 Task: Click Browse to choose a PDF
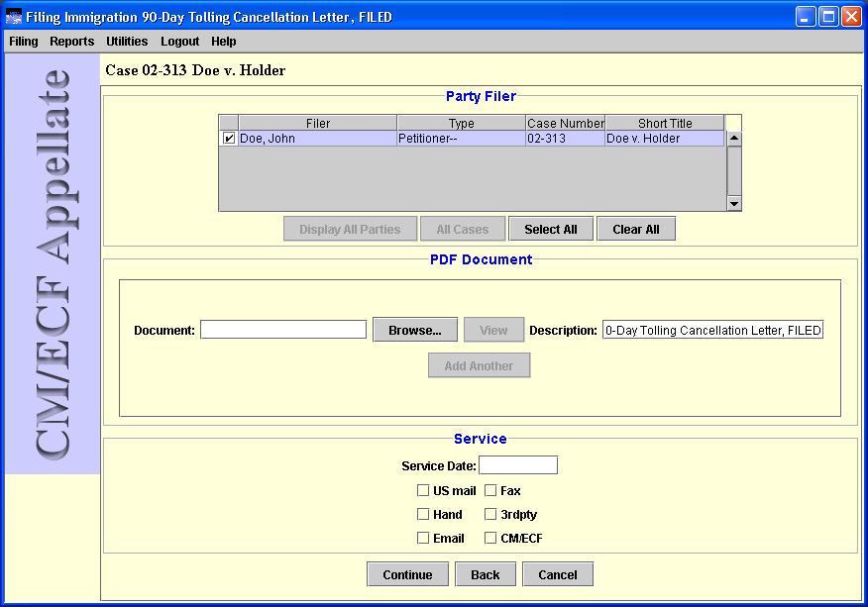point(415,330)
